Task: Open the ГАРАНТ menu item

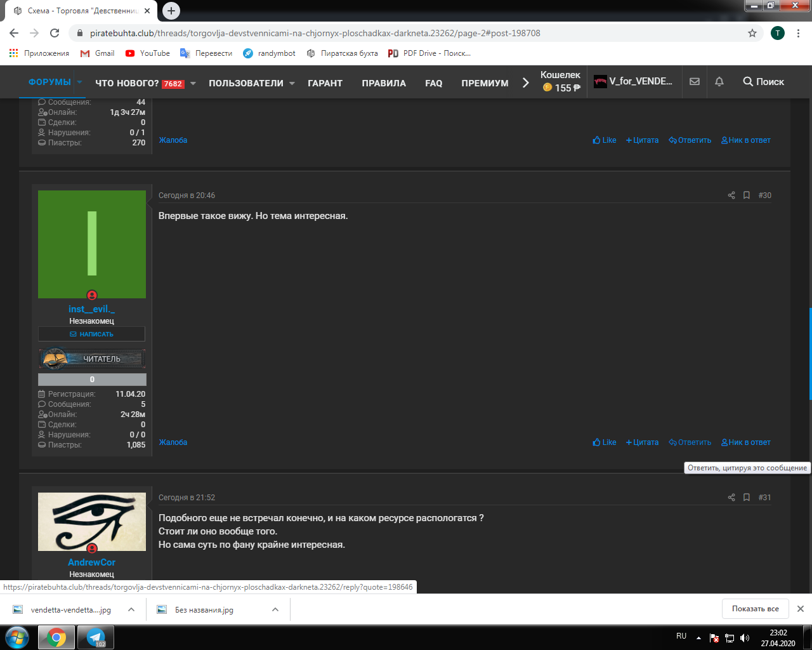Action: [325, 83]
